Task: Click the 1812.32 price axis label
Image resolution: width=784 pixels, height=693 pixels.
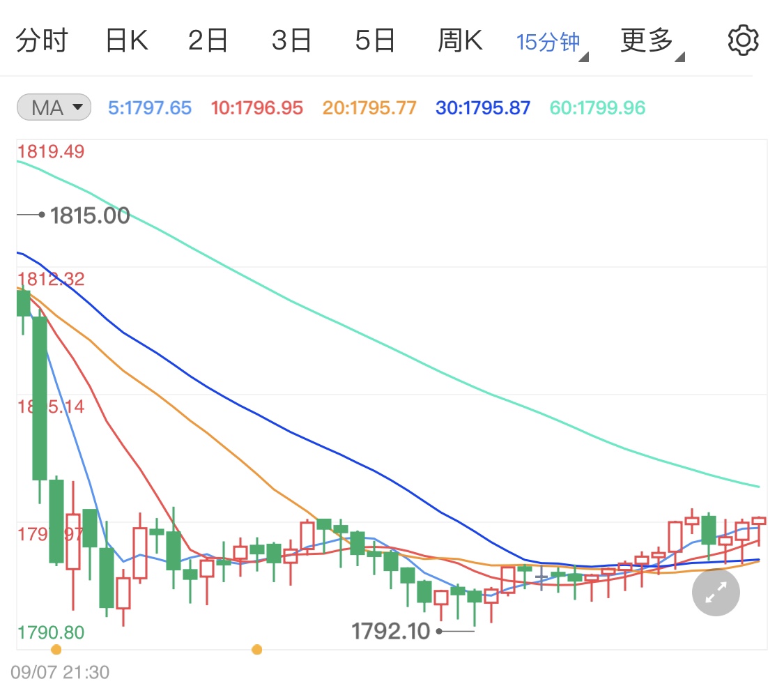Action: [x=51, y=279]
